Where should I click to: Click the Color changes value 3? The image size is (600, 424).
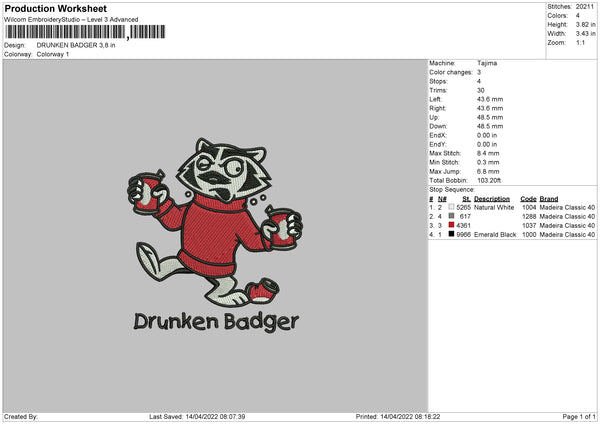click(x=479, y=72)
